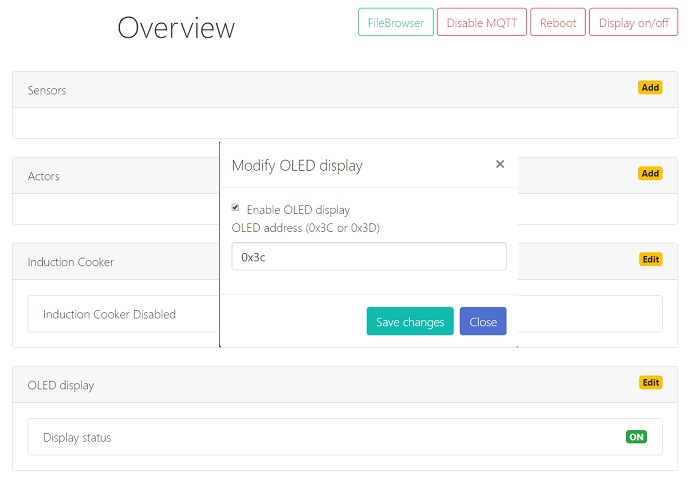
Task: Click the blue Close button
Action: click(483, 322)
